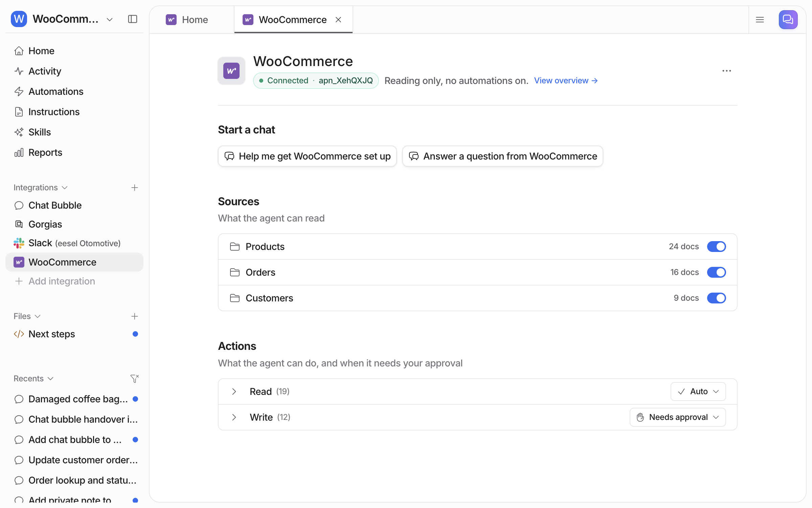812x508 pixels.
Task: Expand the Read actions row
Action: (x=234, y=391)
